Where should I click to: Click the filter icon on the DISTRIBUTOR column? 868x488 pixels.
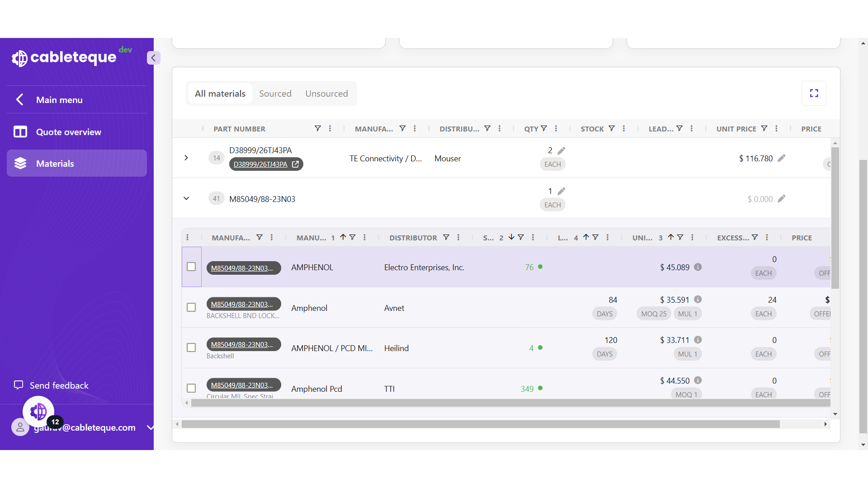pos(446,238)
